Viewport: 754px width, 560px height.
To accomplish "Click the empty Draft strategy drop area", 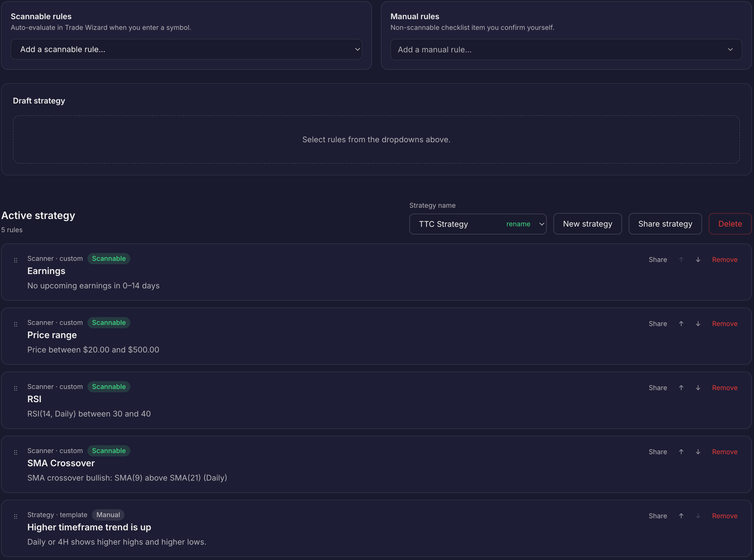I will pyautogui.click(x=376, y=140).
